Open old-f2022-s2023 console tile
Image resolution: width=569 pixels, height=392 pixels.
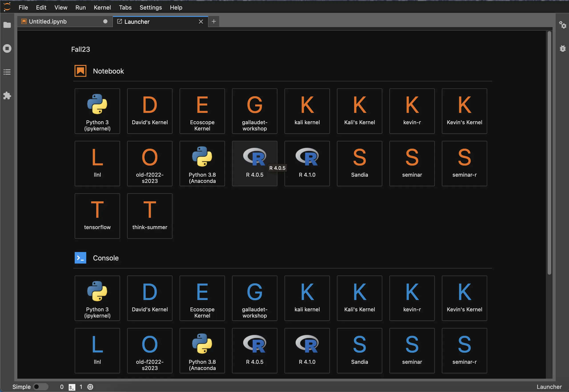tap(150, 351)
